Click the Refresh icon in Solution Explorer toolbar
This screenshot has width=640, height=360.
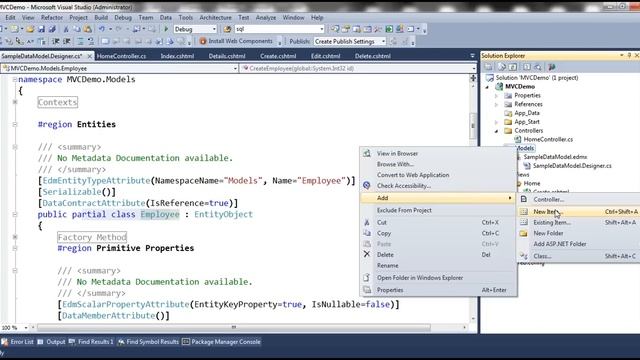point(513,67)
